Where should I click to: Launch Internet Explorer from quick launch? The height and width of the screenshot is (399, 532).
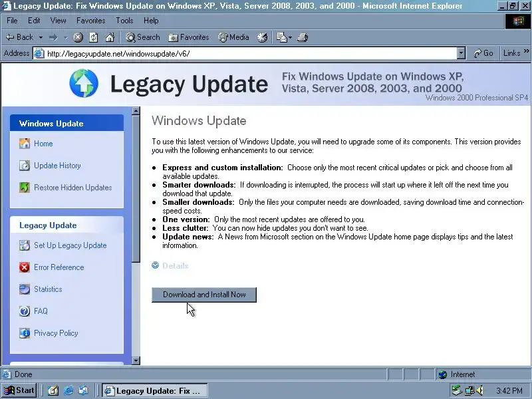tap(68, 391)
